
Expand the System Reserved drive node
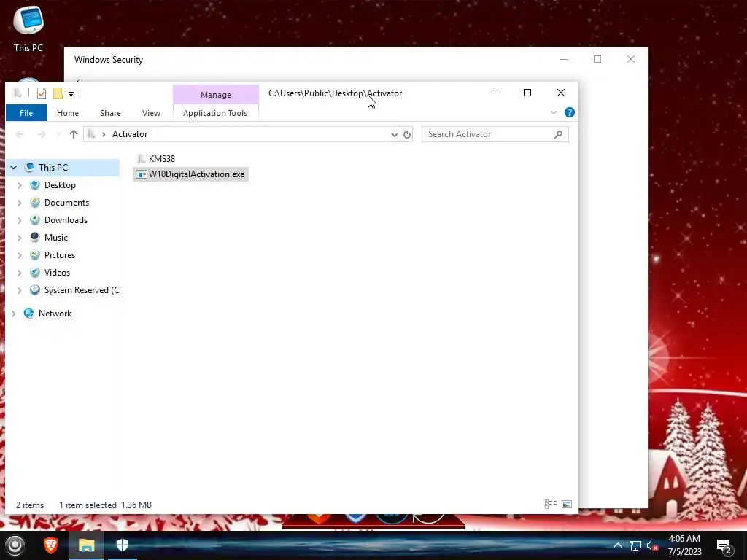[x=20, y=290]
